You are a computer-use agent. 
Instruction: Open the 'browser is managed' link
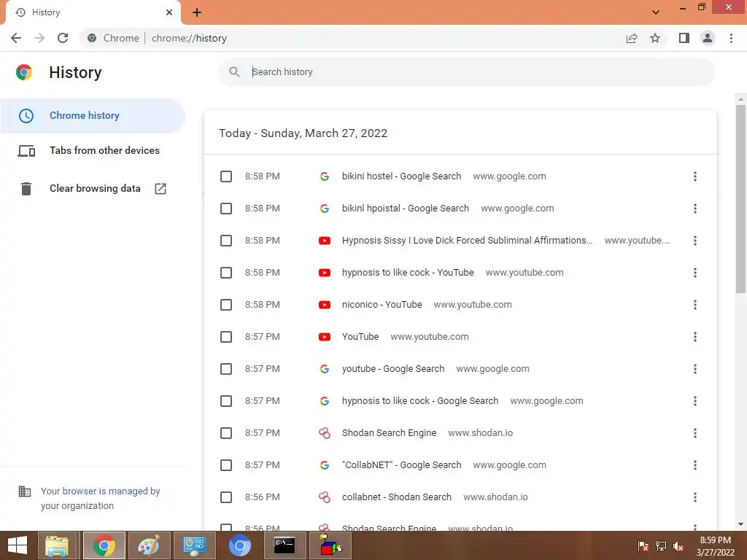[x=105, y=491]
